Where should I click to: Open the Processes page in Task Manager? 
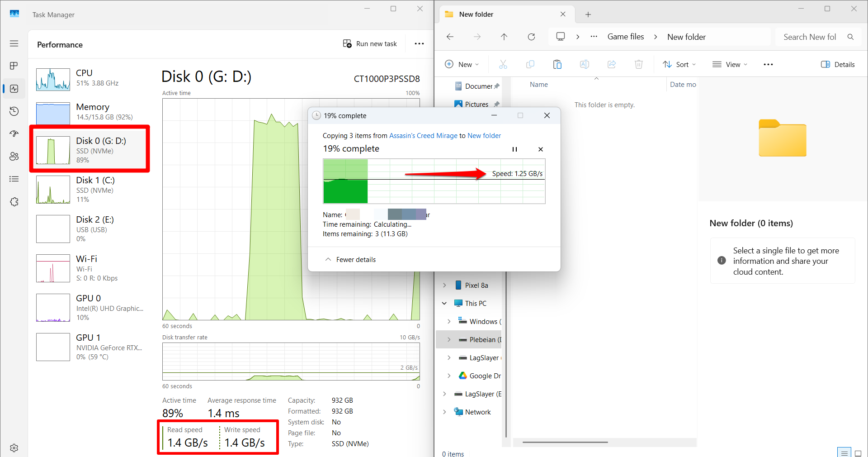coord(14,65)
